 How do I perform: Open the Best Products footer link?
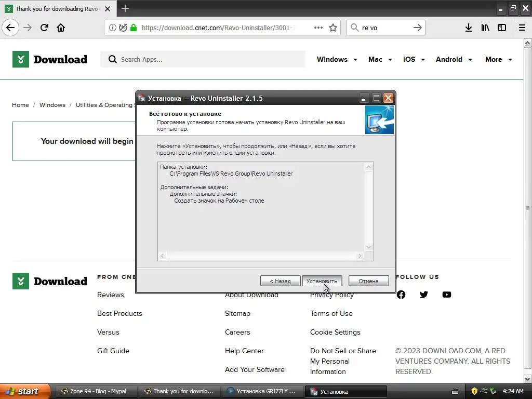[x=119, y=313]
